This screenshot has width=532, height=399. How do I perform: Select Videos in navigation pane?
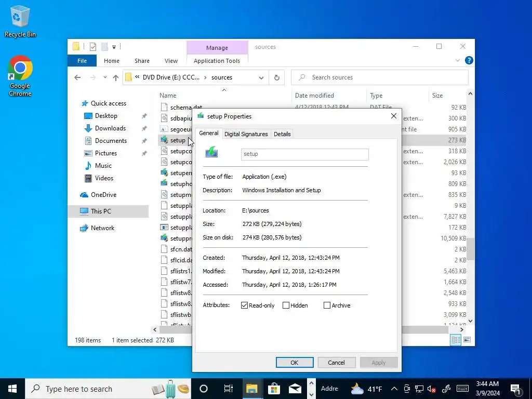104,178
